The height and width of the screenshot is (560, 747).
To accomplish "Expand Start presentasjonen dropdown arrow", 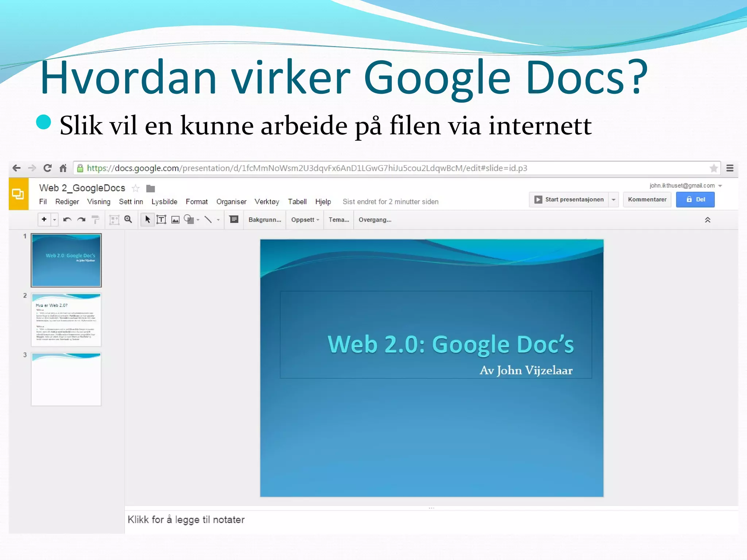I will [614, 199].
